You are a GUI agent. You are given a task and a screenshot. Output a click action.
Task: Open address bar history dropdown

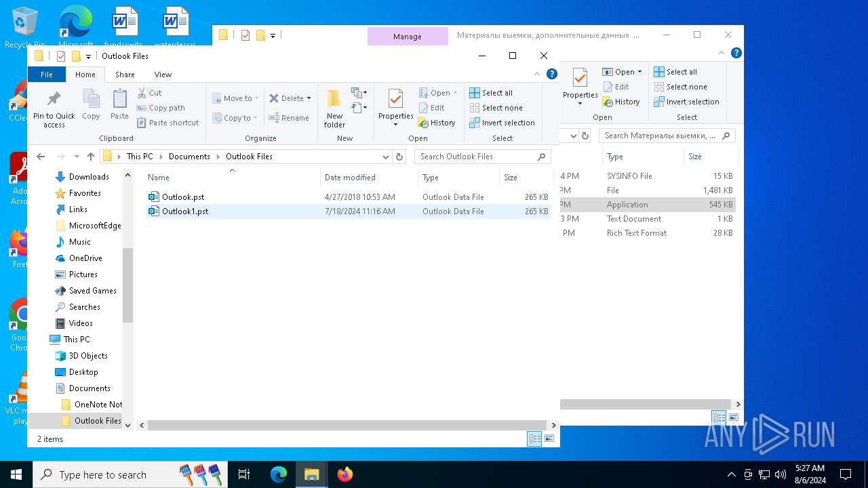pyautogui.click(x=386, y=157)
